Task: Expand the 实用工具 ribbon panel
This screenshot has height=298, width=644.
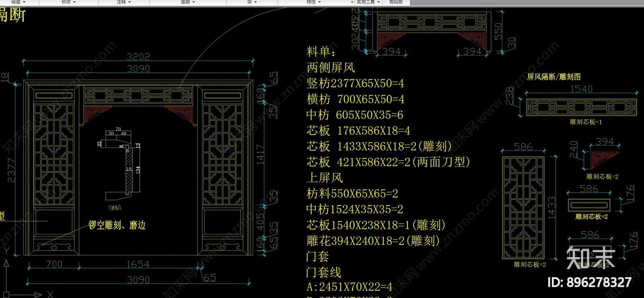Action: (x=368, y=2)
